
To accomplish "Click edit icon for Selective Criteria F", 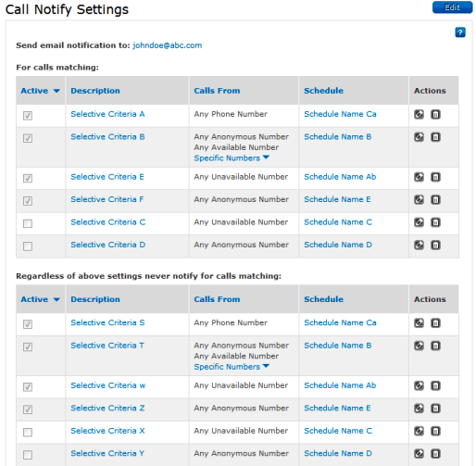I will coord(419,199).
